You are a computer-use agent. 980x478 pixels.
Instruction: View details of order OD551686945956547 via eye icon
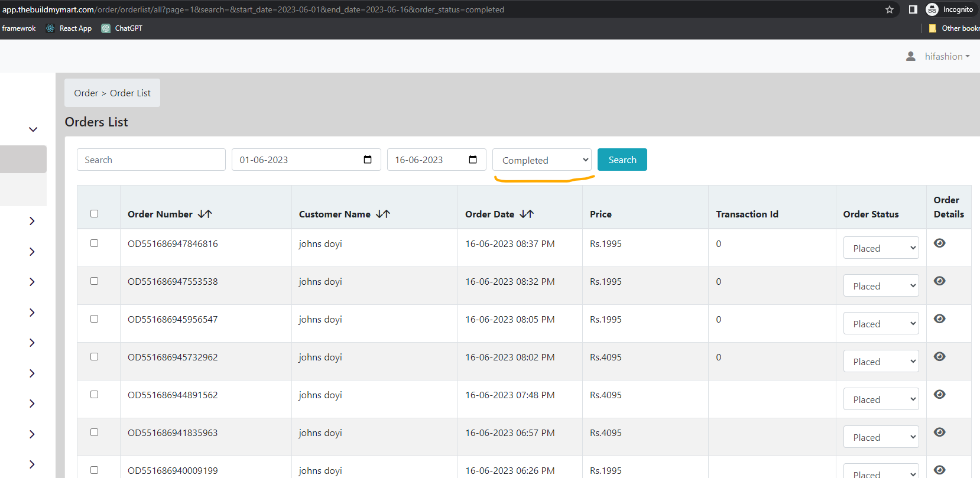tap(940, 318)
